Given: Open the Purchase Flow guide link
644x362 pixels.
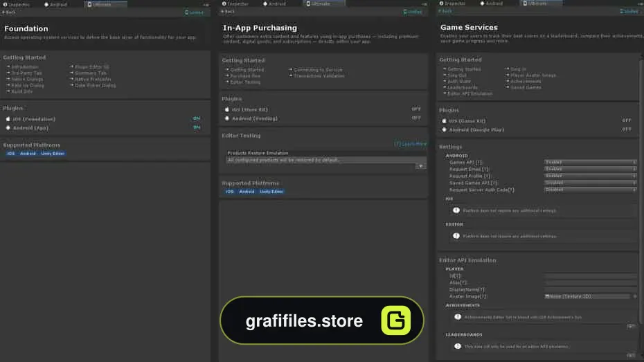Looking at the screenshot, I should pos(245,76).
